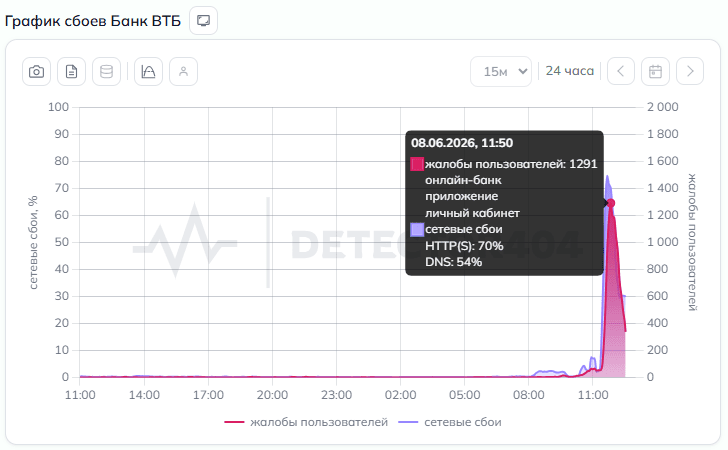
Task: Open the calendar date picker
Action: 655,71
